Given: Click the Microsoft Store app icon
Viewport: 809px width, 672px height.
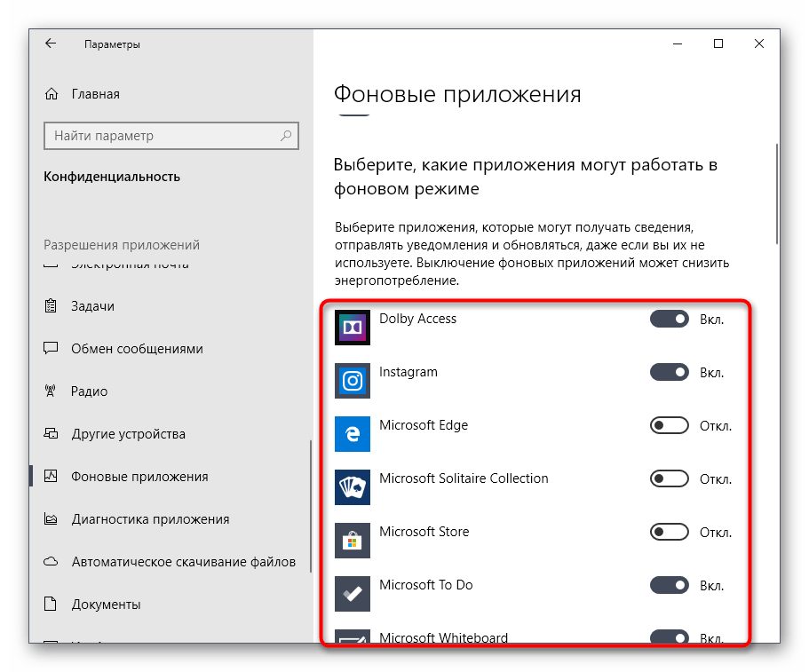Looking at the screenshot, I should [x=352, y=540].
